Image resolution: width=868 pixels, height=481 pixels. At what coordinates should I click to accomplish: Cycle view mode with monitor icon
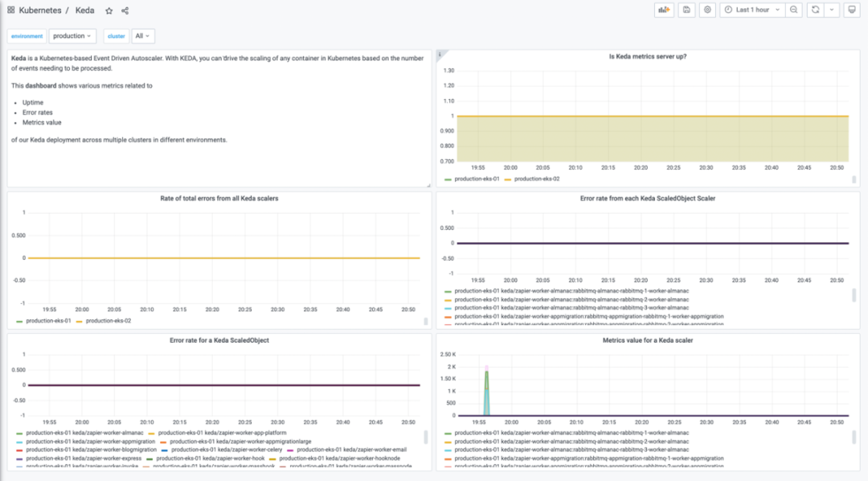click(x=852, y=10)
